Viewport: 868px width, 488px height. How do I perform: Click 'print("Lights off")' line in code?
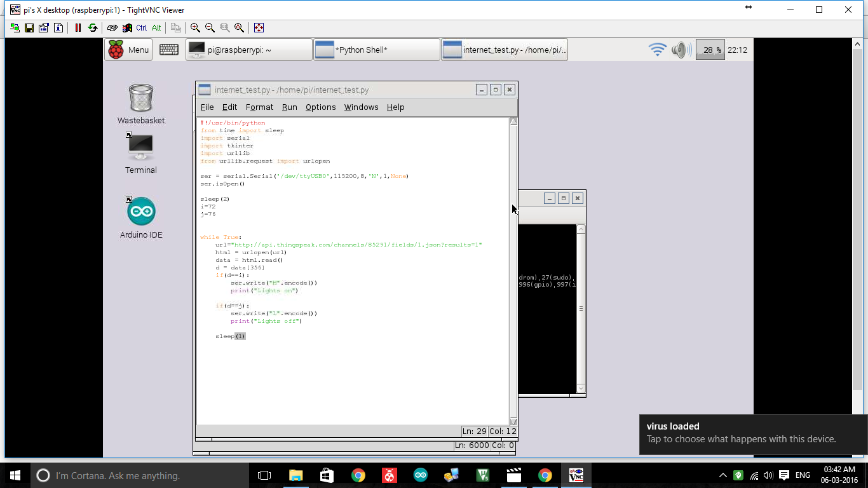[x=266, y=321]
